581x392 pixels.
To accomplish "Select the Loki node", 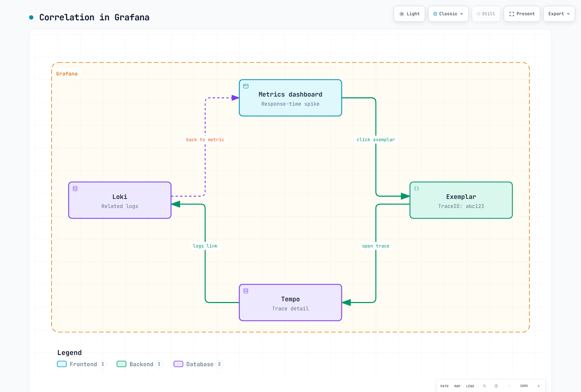I will coord(120,200).
